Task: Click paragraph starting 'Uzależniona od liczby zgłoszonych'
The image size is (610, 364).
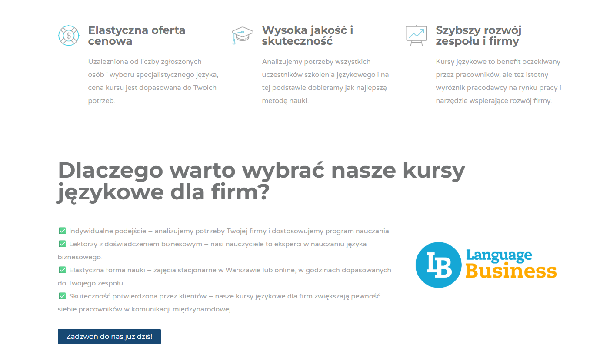Action: coord(153,81)
